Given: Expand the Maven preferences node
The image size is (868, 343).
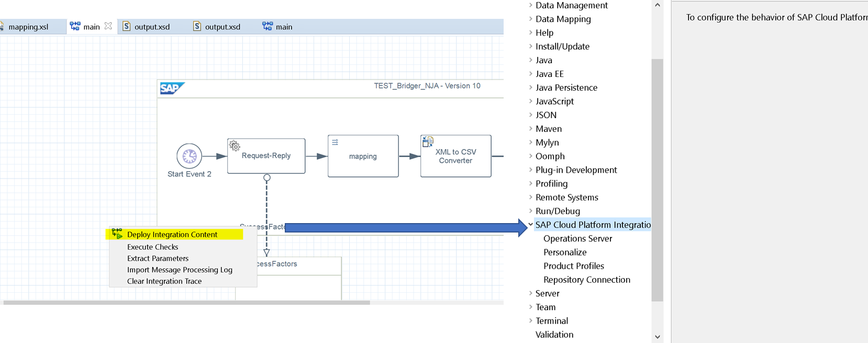Looking at the screenshot, I should pos(530,129).
